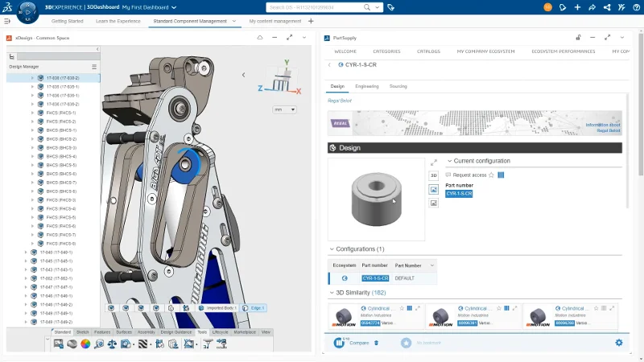Click the expand preview arrows above the 3D button
Image resolution: width=644 pixels, height=362 pixels.
tap(433, 162)
